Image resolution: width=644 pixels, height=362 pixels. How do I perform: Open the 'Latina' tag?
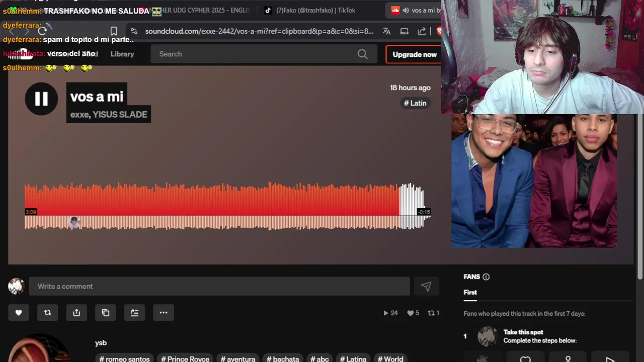click(x=353, y=359)
